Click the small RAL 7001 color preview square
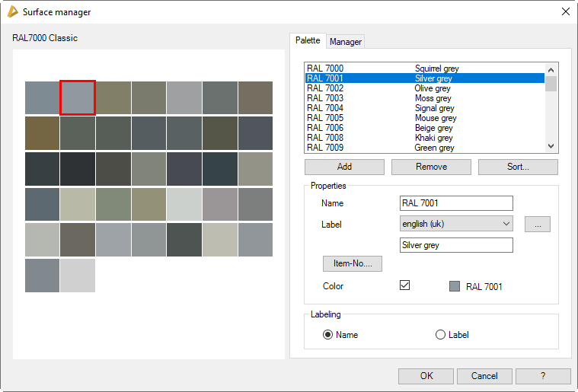Viewport: 578px width, 392px height. coord(455,286)
